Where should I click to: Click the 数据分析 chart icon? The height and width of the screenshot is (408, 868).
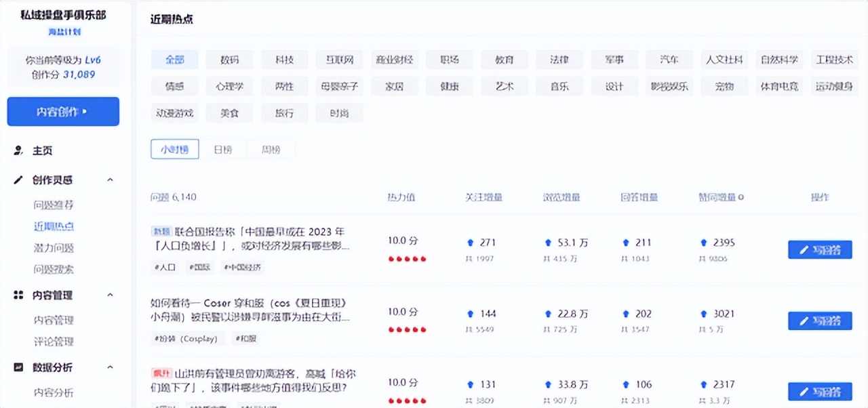[19, 367]
